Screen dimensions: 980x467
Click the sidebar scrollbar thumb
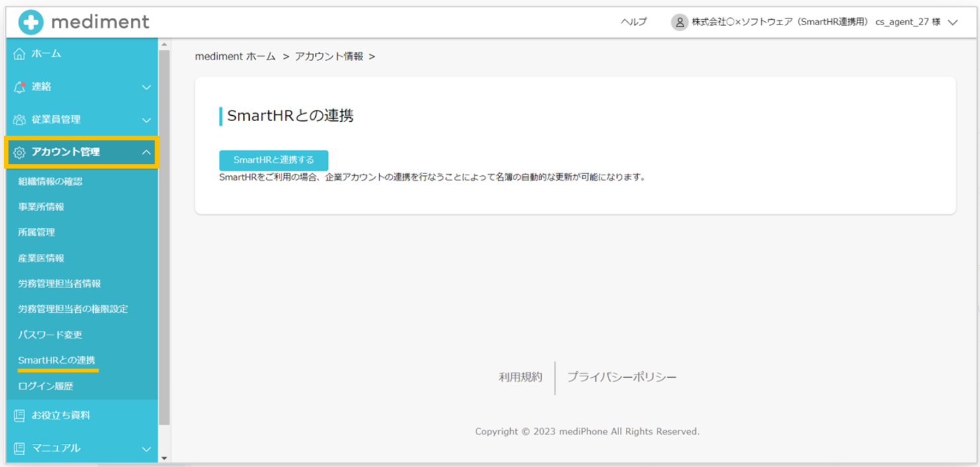(x=164, y=237)
